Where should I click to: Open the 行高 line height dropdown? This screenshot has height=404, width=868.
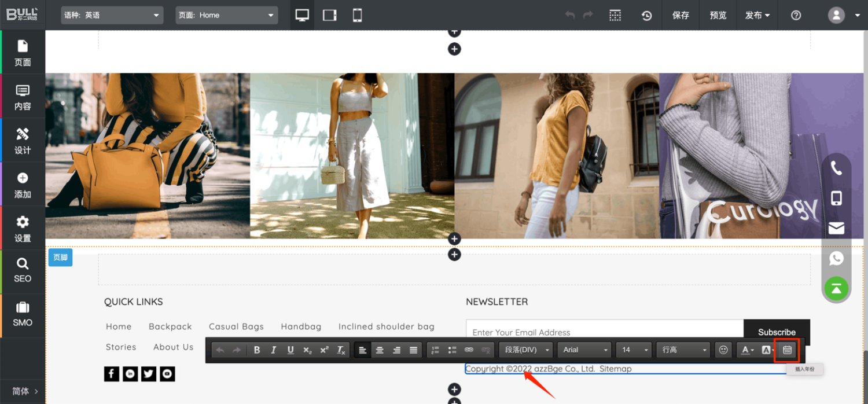tap(683, 350)
